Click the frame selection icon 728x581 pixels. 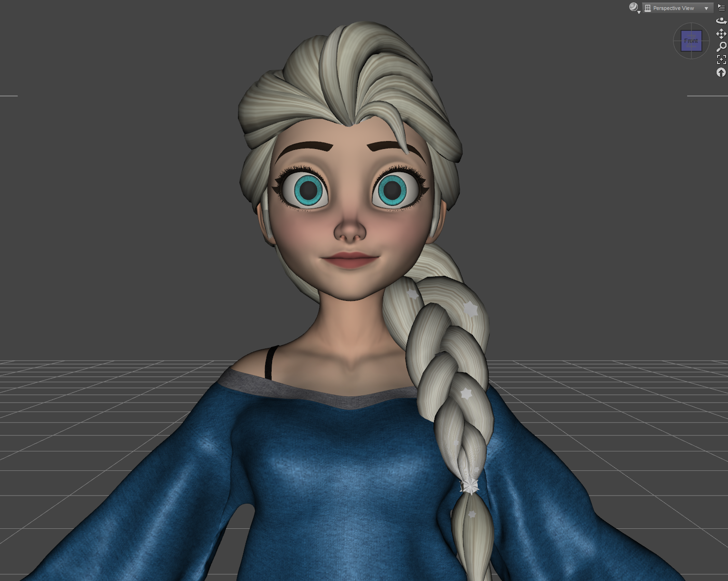(x=721, y=59)
